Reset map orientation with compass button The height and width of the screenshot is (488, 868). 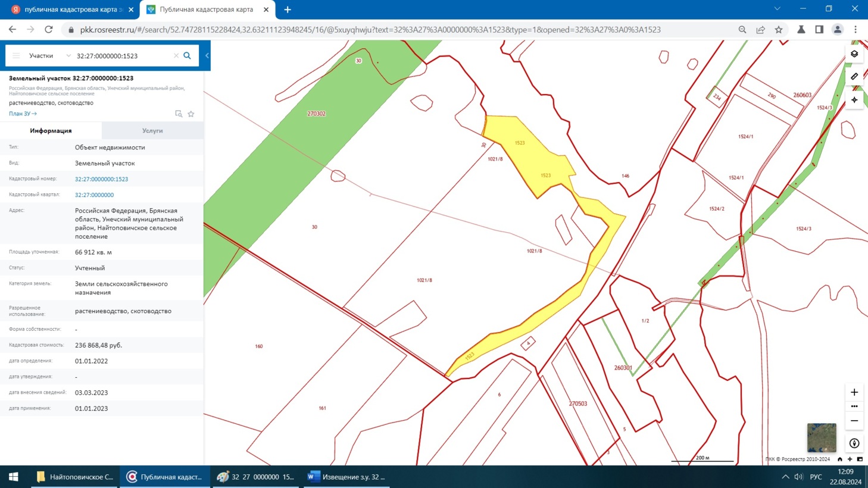(x=854, y=443)
